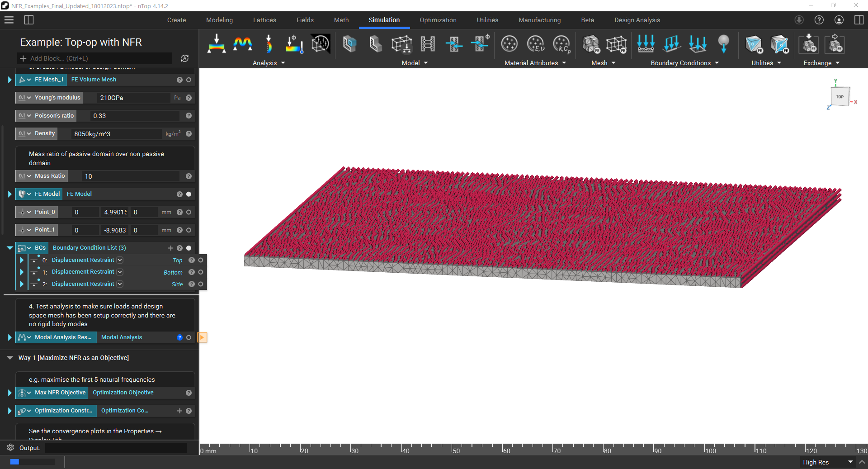Toggle visibility of the Top displacement restraint
This screenshot has width=868, height=469.
pyautogui.click(x=201, y=260)
